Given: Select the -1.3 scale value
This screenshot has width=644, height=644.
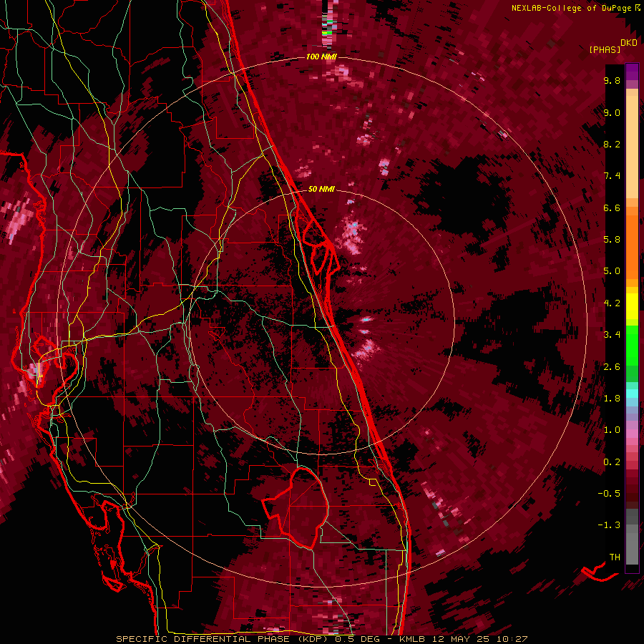Looking at the screenshot, I should (609, 525).
